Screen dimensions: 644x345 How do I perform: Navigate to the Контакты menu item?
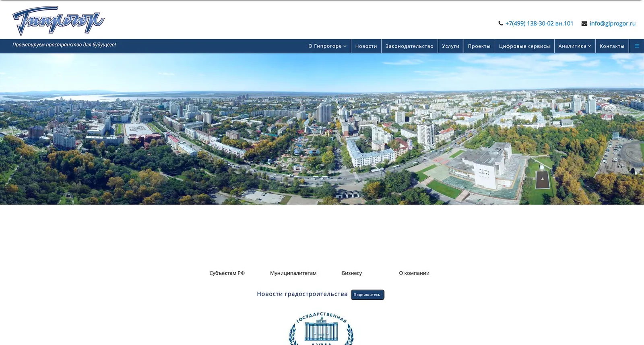click(x=612, y=46)
